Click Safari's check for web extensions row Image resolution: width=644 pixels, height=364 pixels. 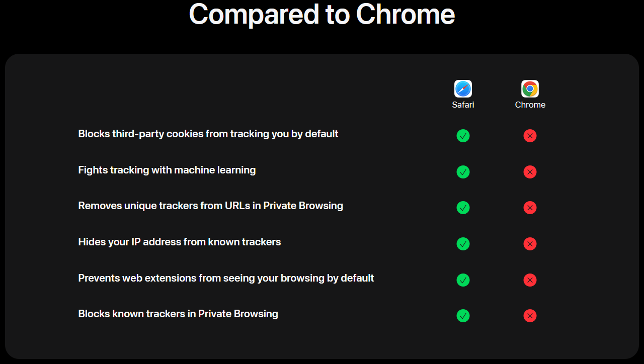(463, 280)
